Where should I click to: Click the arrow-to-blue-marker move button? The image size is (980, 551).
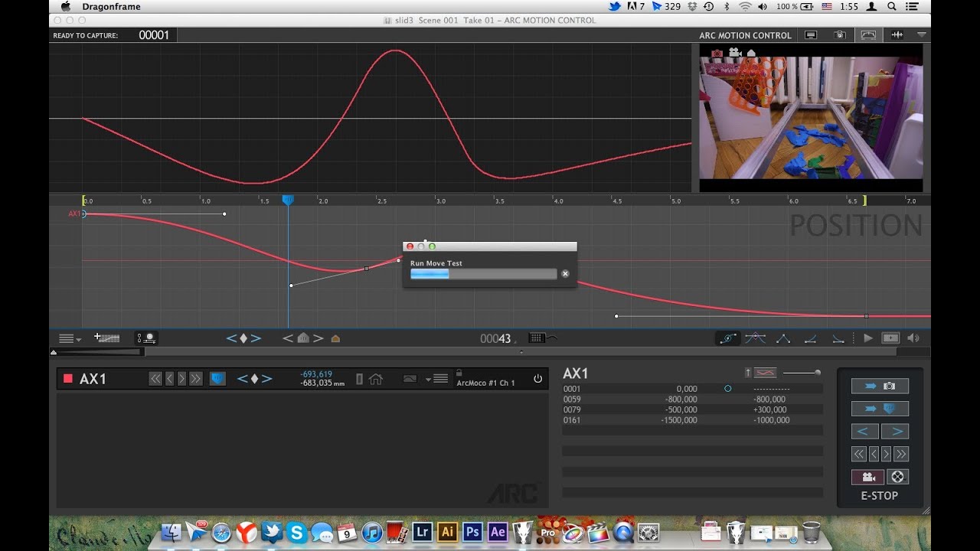(880, 409)
